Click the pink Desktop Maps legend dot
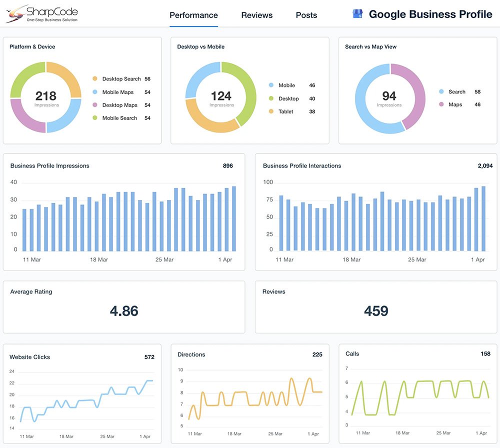 (x=94, y=105)
